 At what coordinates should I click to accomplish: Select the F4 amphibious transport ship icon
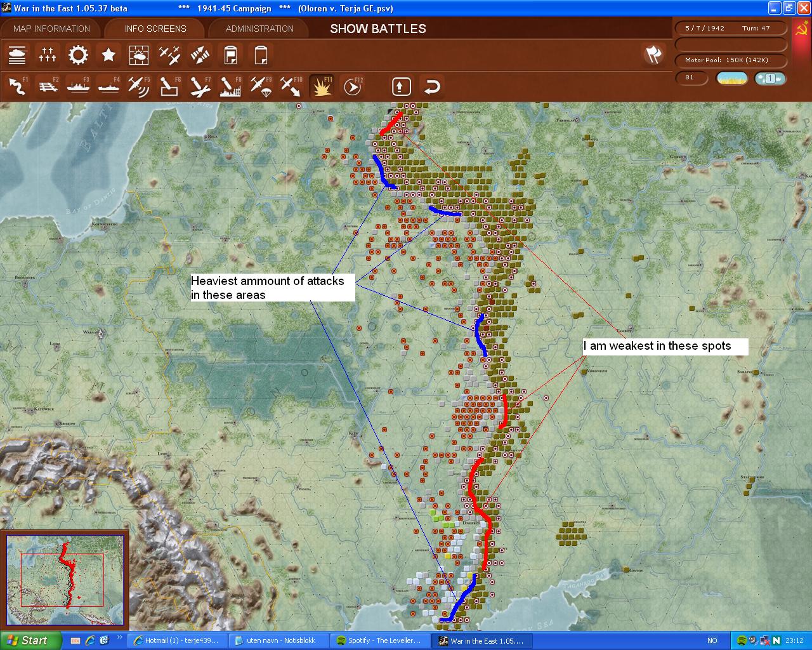pos(108,86)
